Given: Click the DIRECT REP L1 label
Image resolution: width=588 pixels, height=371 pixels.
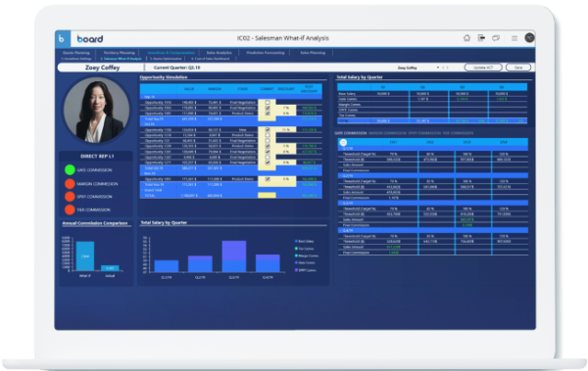Looking at the screenshot, I should point(97,157).
